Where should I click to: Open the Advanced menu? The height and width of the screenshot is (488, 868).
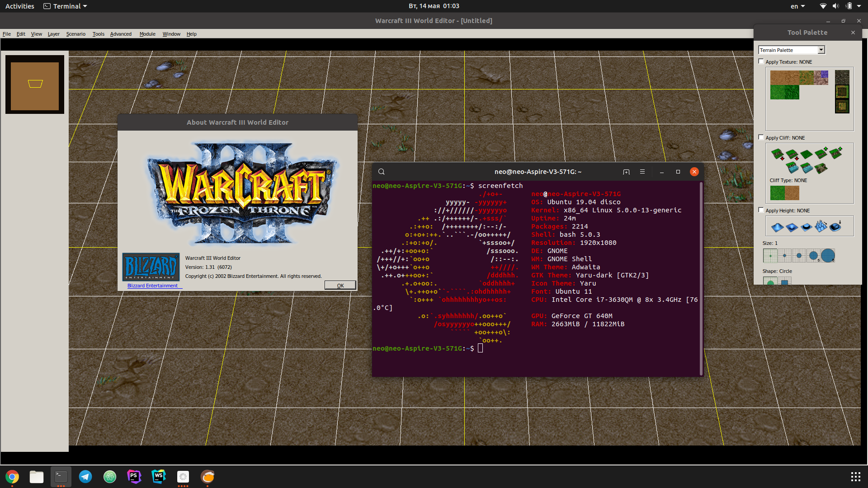pos(121,34)
